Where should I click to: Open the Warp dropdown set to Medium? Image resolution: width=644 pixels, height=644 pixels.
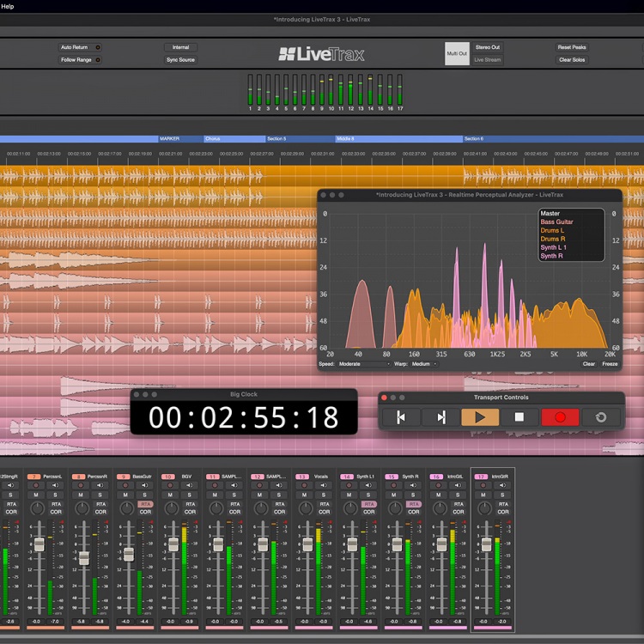[424, 364]
